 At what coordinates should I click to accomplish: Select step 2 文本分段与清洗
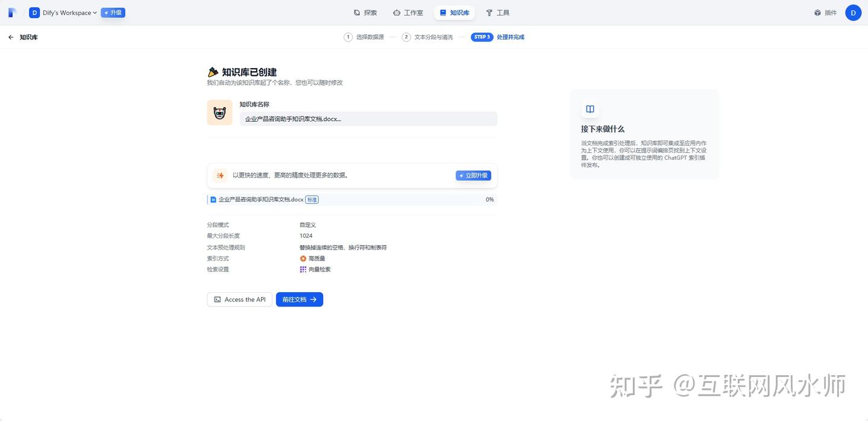click(427, 37)
